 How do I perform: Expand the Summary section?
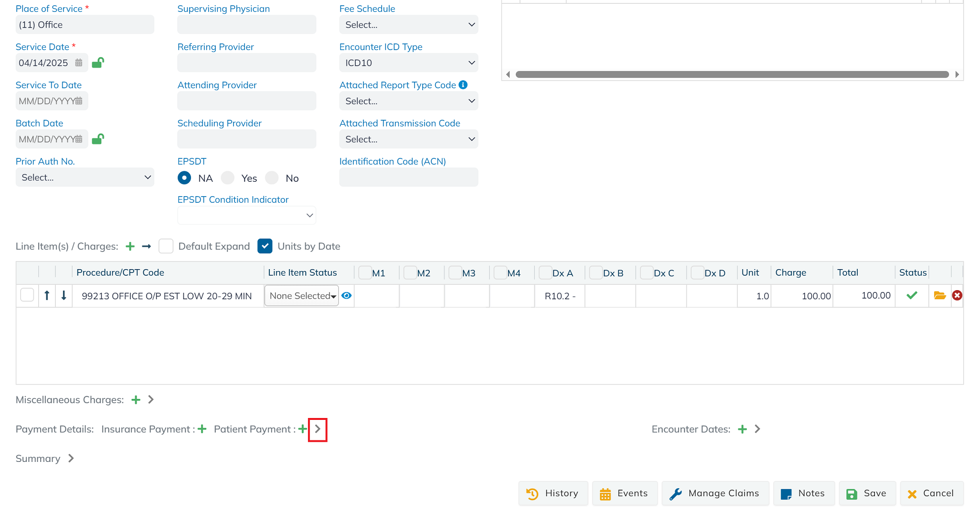71,458
